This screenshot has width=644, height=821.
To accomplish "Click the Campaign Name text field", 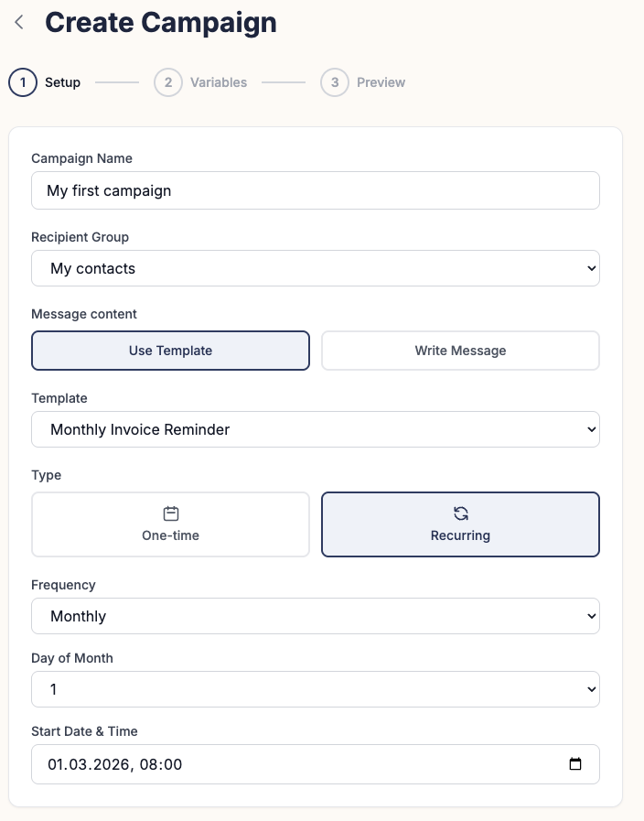I will pyautogui.click(x=316, y=190).
